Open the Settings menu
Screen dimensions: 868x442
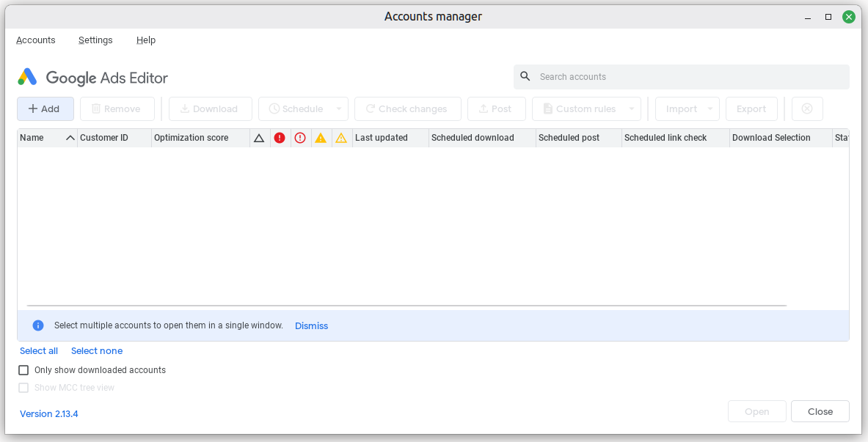tap(95, 40)
